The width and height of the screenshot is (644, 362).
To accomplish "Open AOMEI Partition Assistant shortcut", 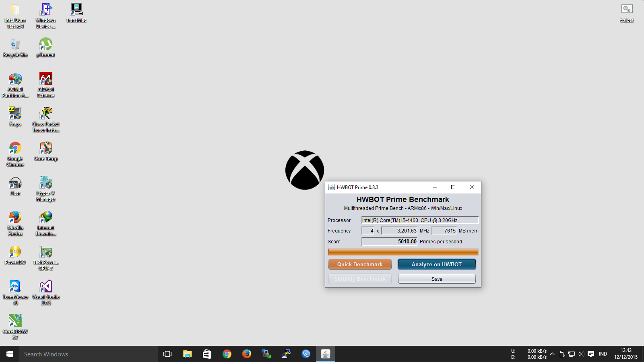I will tap(15, 85).
